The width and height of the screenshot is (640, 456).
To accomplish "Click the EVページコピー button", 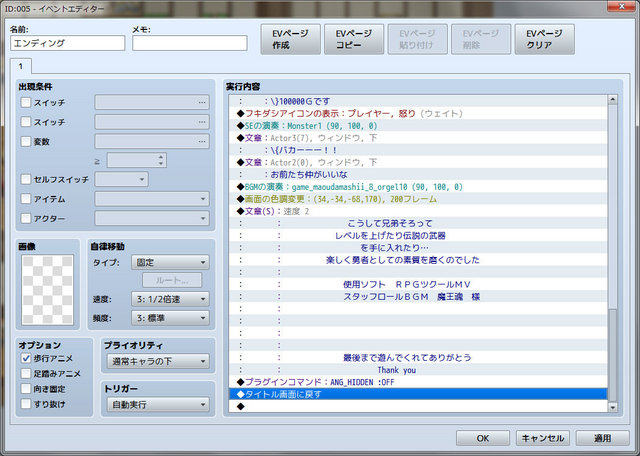I will (x=354, y=39).
